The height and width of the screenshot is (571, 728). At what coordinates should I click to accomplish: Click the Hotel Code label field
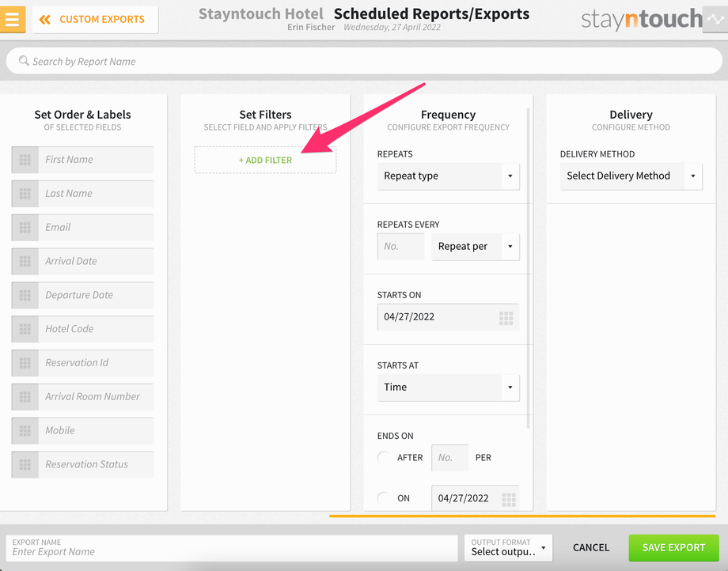tap(96, 329)
